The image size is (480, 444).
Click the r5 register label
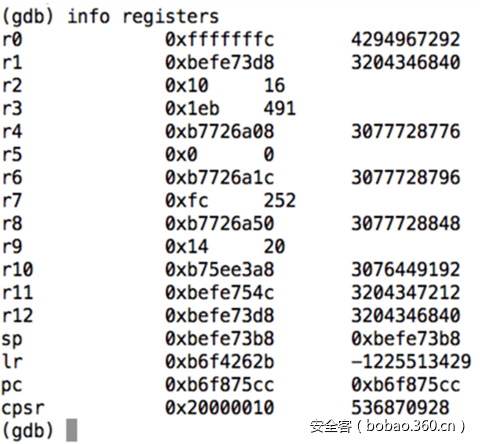(12, 154)
